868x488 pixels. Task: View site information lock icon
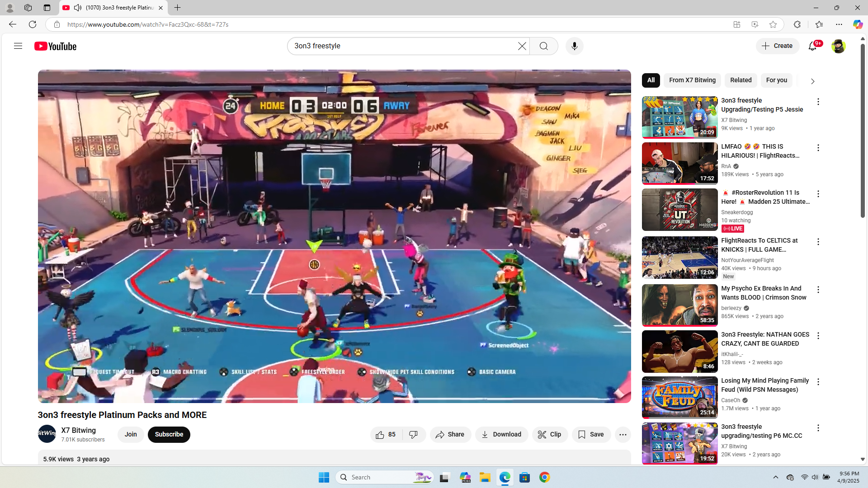57,24
